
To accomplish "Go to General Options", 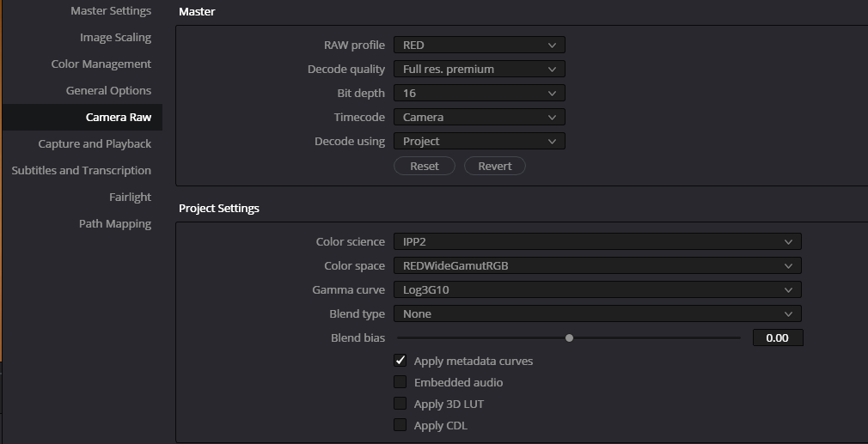I will coord(108,91).
